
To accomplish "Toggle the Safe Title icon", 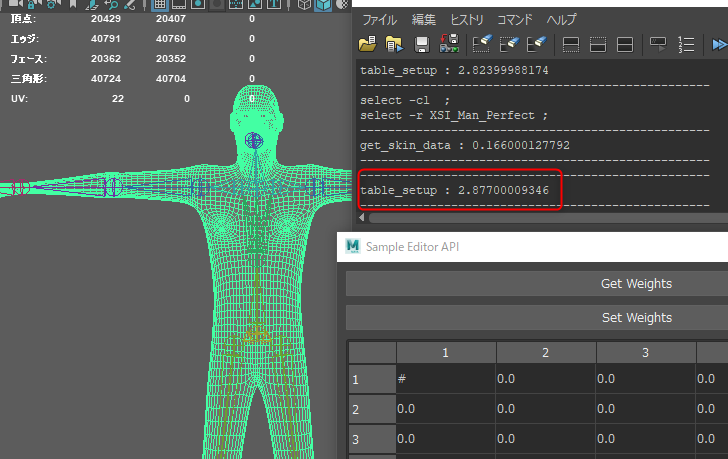I will [x=274, y=4].
